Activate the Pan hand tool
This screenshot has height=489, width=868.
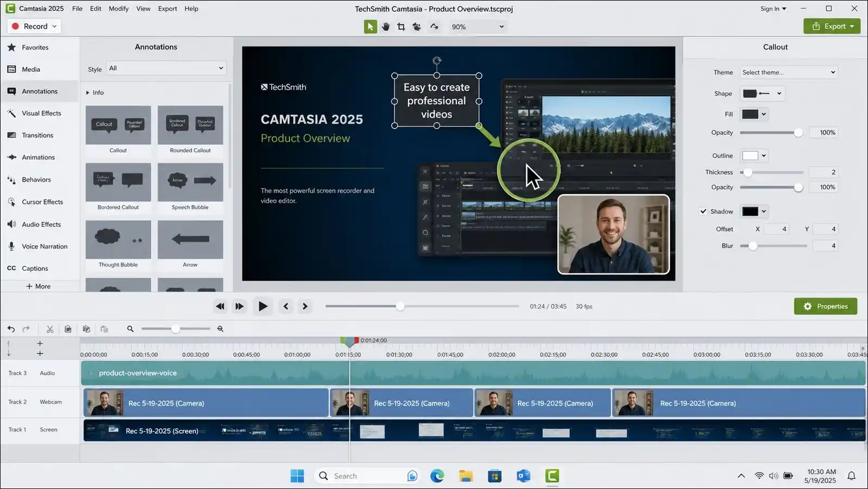386,27
